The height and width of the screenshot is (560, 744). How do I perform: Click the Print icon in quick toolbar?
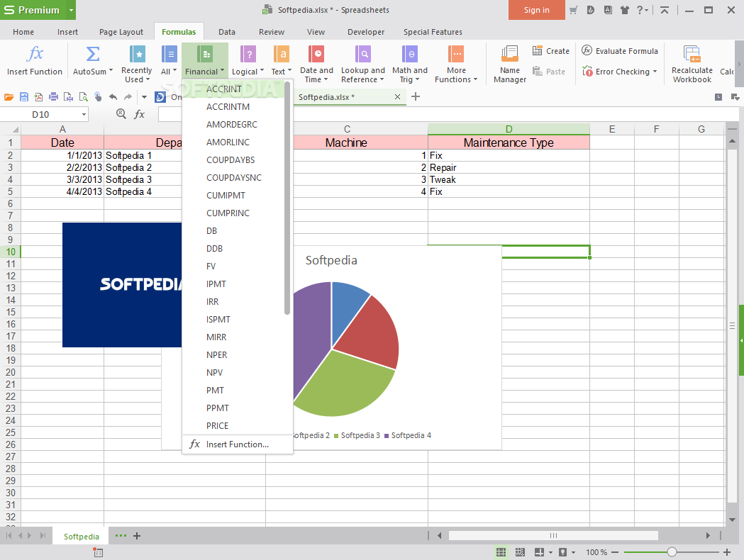(x=54, y=97)
